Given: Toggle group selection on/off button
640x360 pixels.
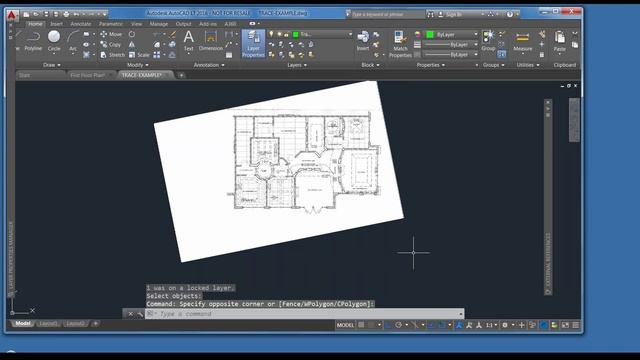Looking at the screenshot, I should pos(502,54).
